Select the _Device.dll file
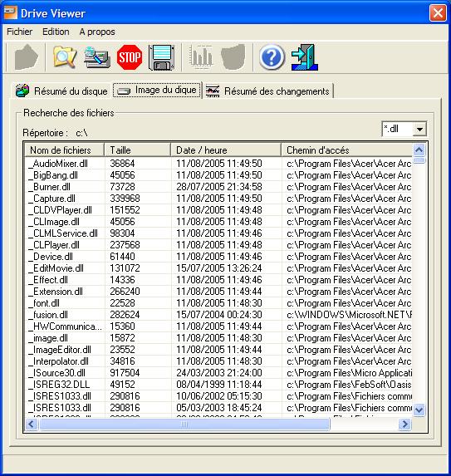 [51, 257]
